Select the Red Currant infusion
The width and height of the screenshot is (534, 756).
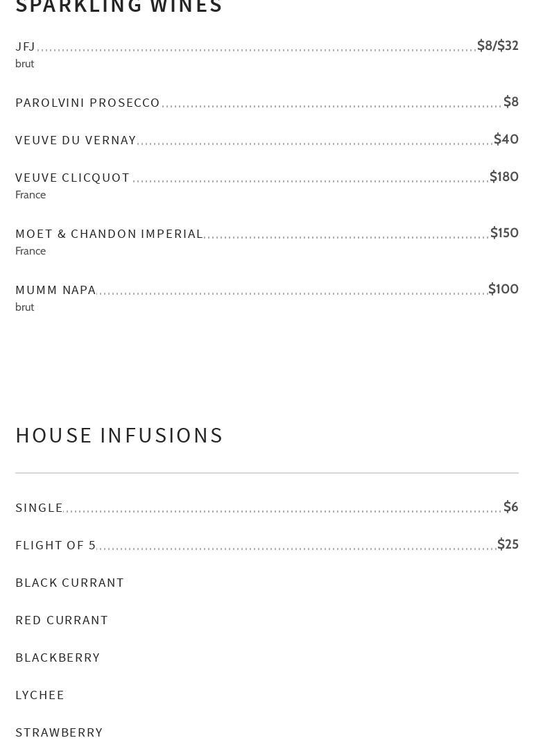pyautogui.click(x=62, y=621)
